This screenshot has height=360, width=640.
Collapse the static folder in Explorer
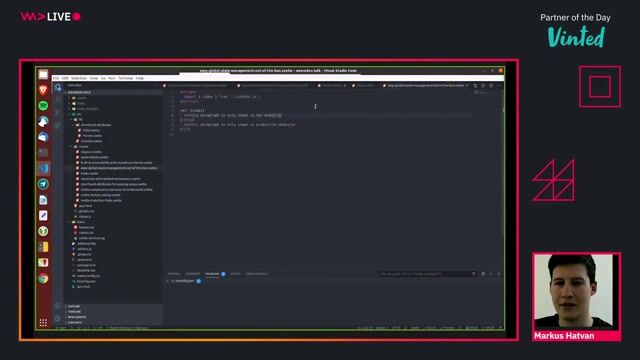coord(81,222)
